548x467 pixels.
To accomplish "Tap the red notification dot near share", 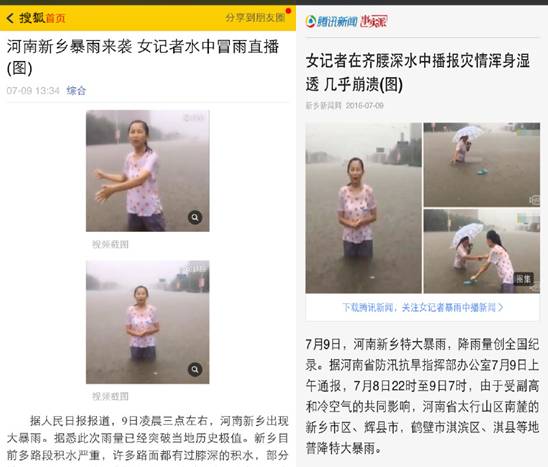I will click(x=288, y=11).
